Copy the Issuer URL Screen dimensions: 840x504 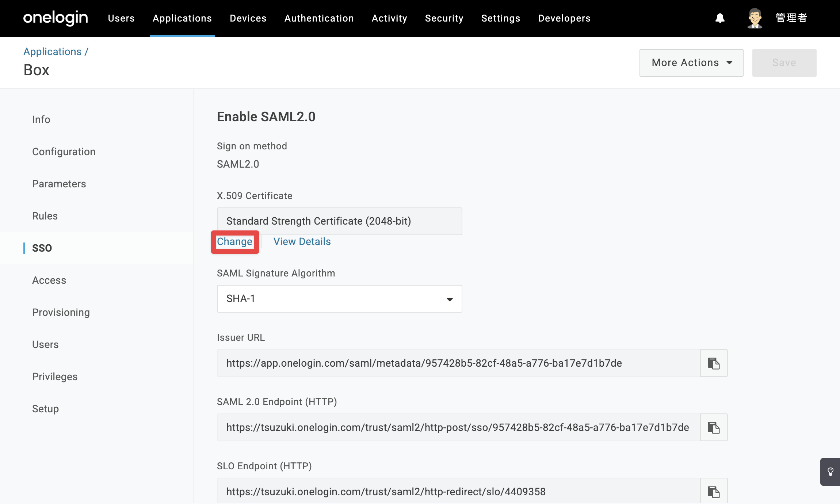(714, 363)
